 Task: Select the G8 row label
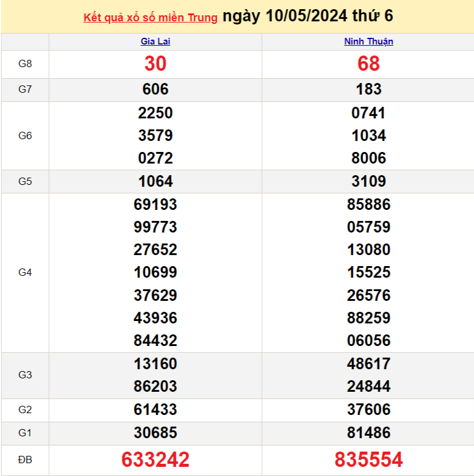tap(25, 63)
